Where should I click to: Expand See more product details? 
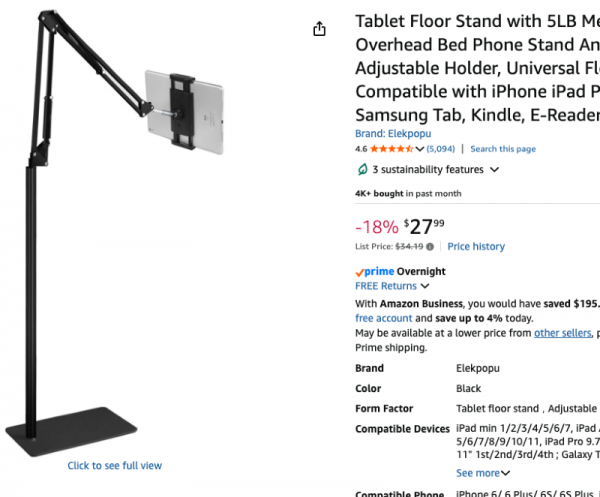point(483,473)
